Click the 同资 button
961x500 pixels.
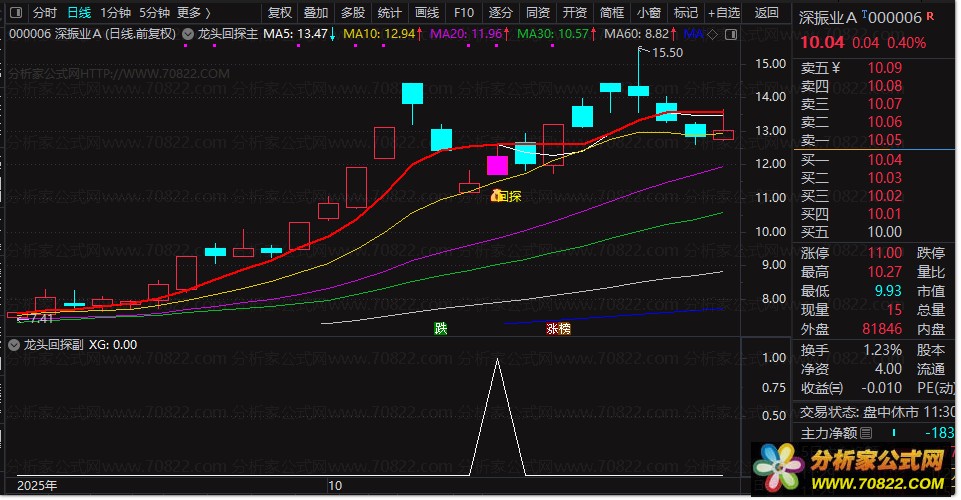(x=538, y=12)
